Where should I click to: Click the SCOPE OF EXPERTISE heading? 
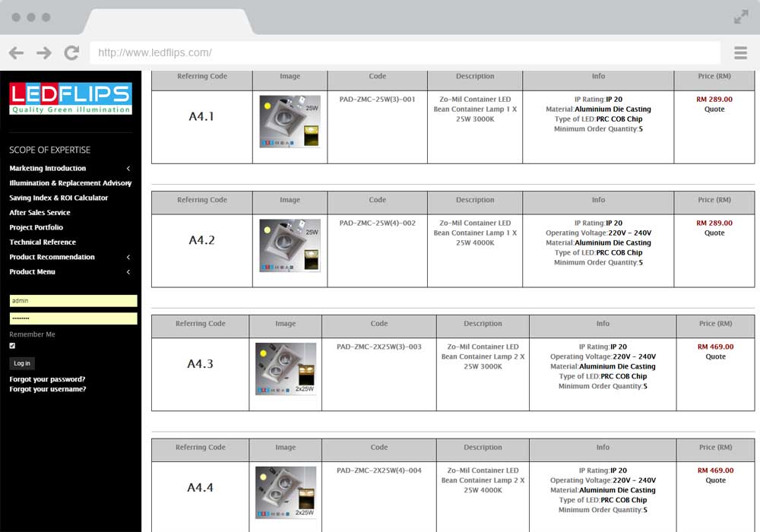click(x=50, y=150)
